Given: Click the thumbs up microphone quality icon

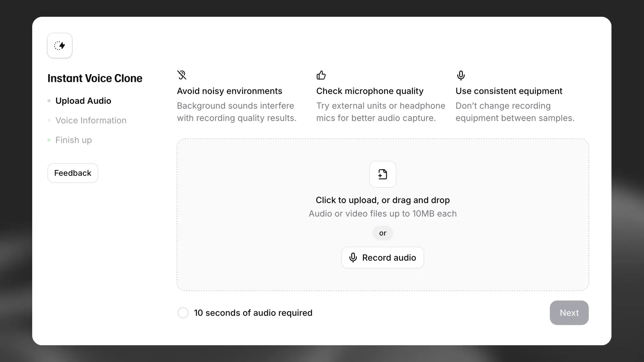Looking at the screenshot, I should [x=321, y=75].
